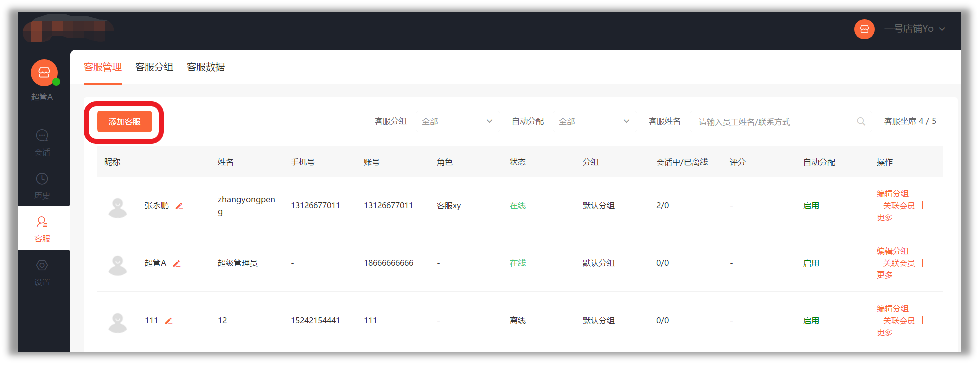Click the edit pencil next to 超管A nickname
Screen dimensions: 980x365
(x=177, y=263)
